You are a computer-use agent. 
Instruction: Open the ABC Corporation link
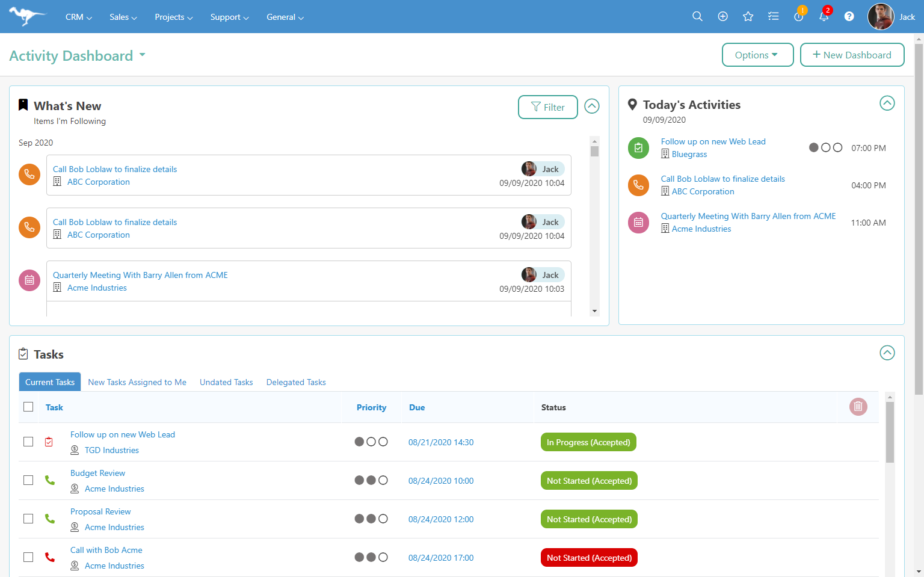pos(98,182)
